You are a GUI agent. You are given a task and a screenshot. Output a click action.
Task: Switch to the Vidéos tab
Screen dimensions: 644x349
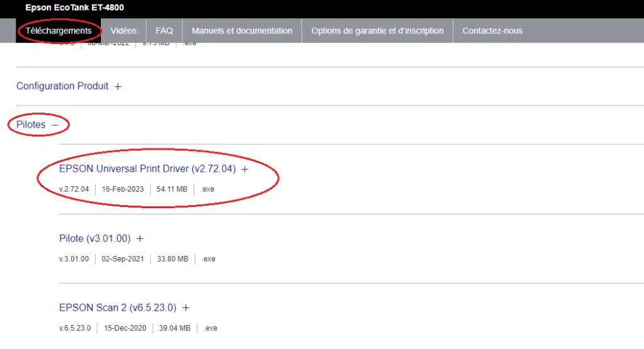(123, 31)
